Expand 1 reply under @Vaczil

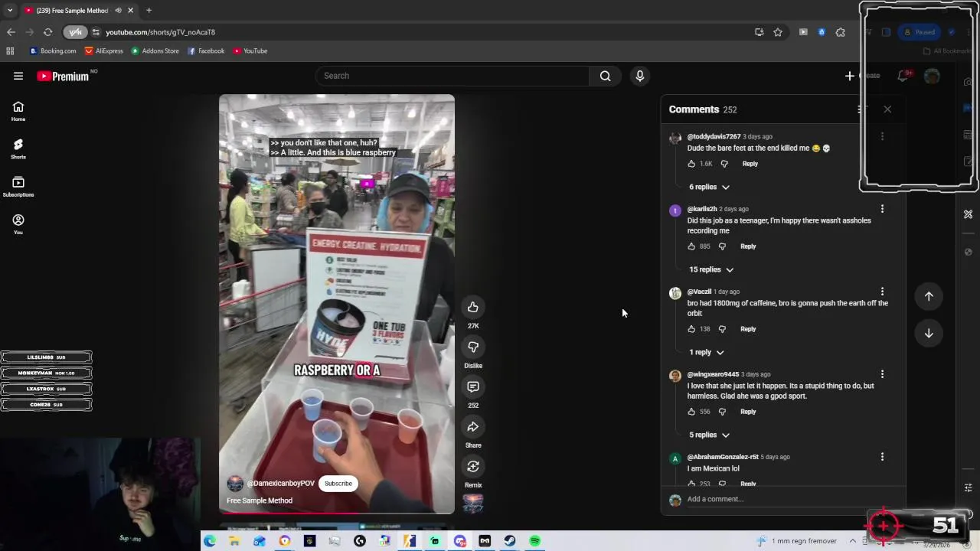tap(706, 352)
